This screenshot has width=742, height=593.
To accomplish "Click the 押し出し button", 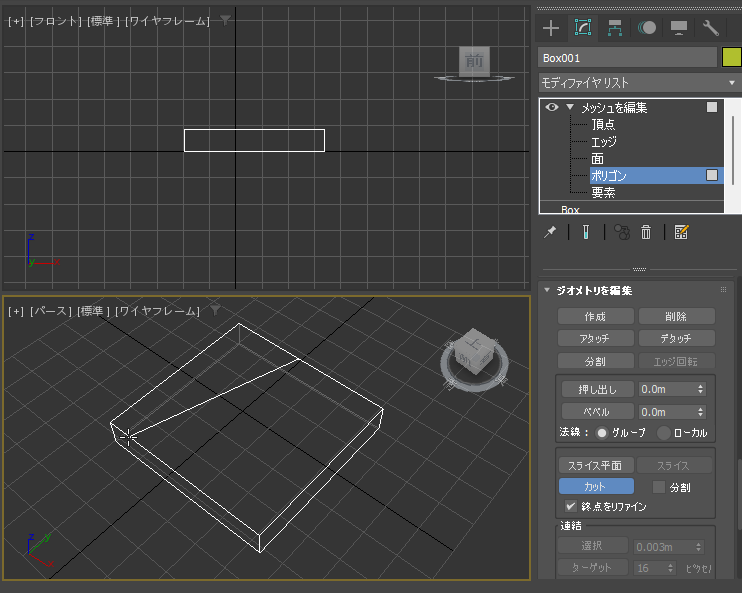I will tap(597, 389).
